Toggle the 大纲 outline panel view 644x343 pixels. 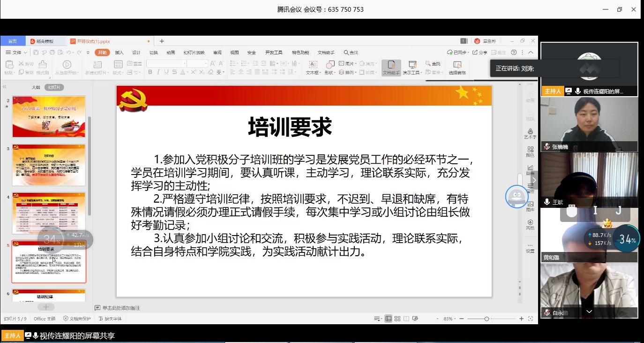point(36,87)
